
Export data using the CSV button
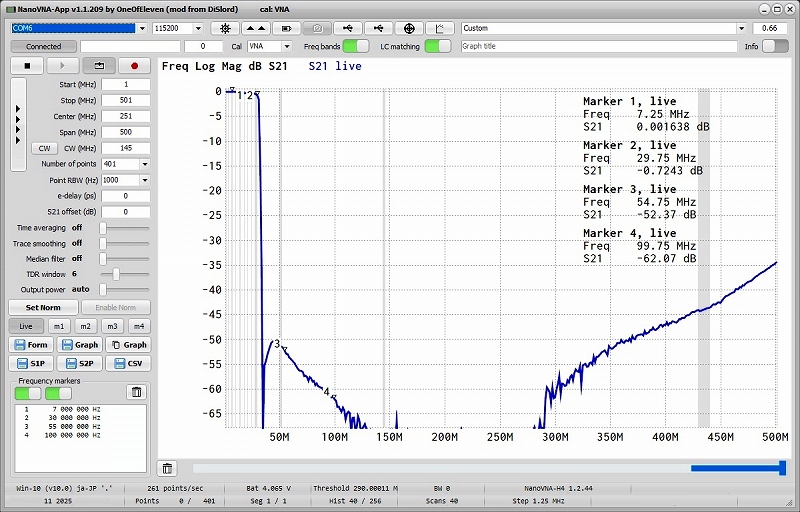pyautogui.click(x=128, y=363)
